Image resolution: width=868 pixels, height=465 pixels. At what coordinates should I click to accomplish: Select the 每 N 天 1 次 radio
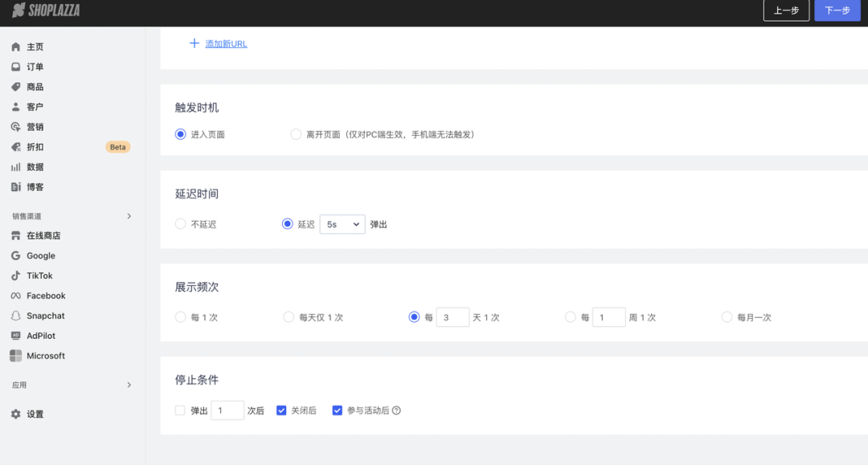(414, 316)
